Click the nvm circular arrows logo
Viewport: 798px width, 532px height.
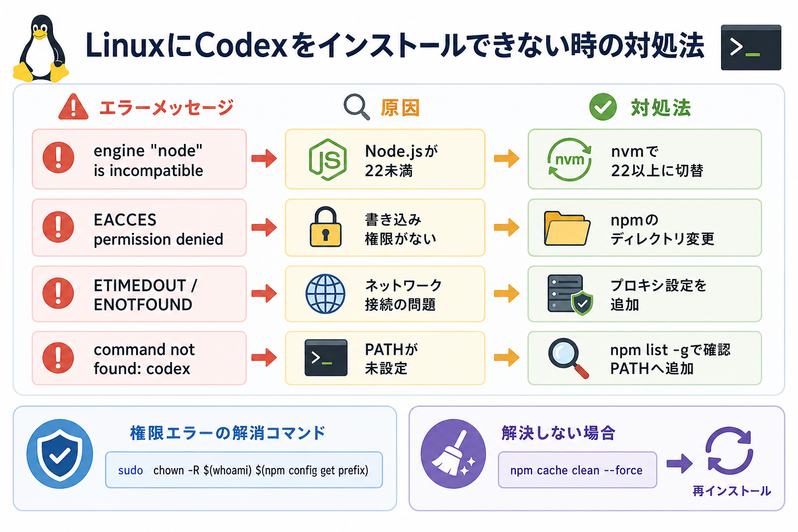tap(569, 159)
